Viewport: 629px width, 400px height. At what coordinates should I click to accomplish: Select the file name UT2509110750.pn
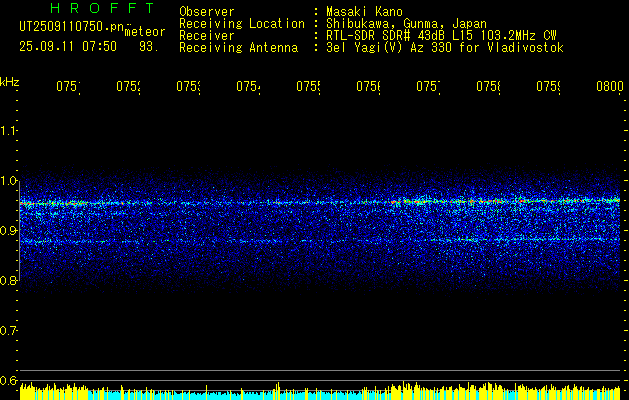(x=71, y=26)
